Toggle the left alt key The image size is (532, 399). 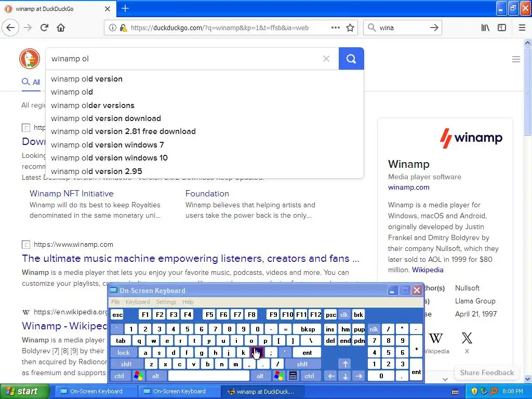156,376
